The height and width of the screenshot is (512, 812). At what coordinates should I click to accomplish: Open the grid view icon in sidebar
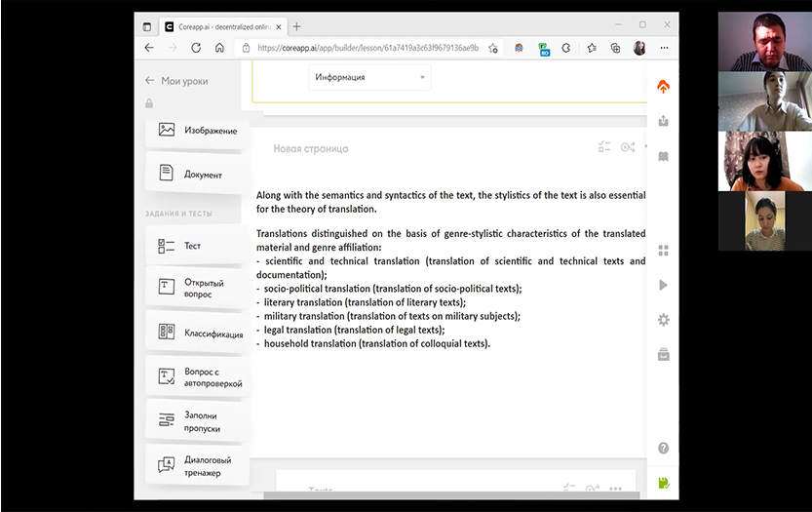tap(664, 251)
